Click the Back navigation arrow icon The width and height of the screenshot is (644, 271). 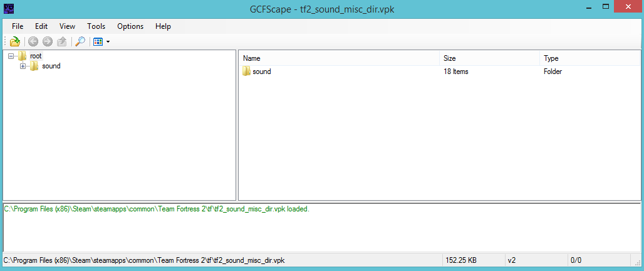pos(33,41)
